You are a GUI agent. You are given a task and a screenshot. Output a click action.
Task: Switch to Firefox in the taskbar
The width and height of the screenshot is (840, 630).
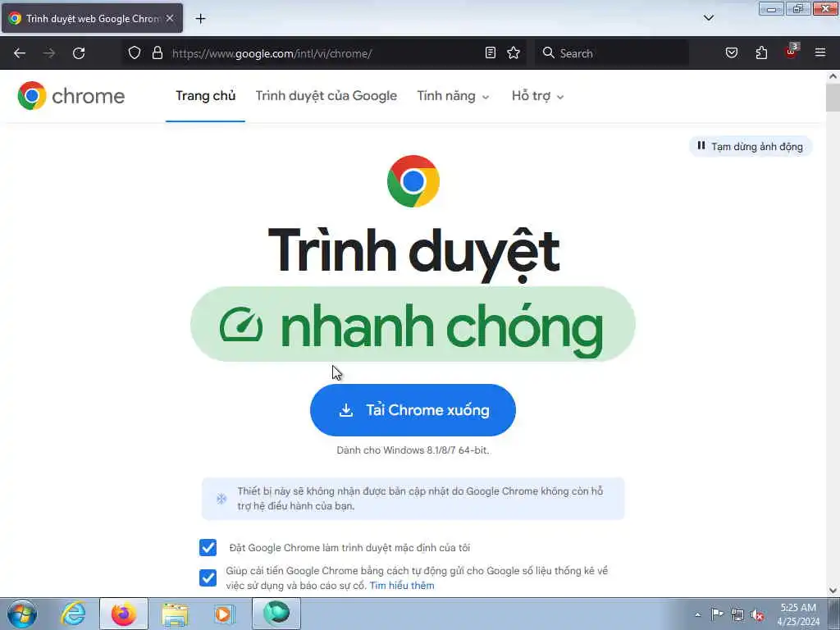[x=124, y=614]
